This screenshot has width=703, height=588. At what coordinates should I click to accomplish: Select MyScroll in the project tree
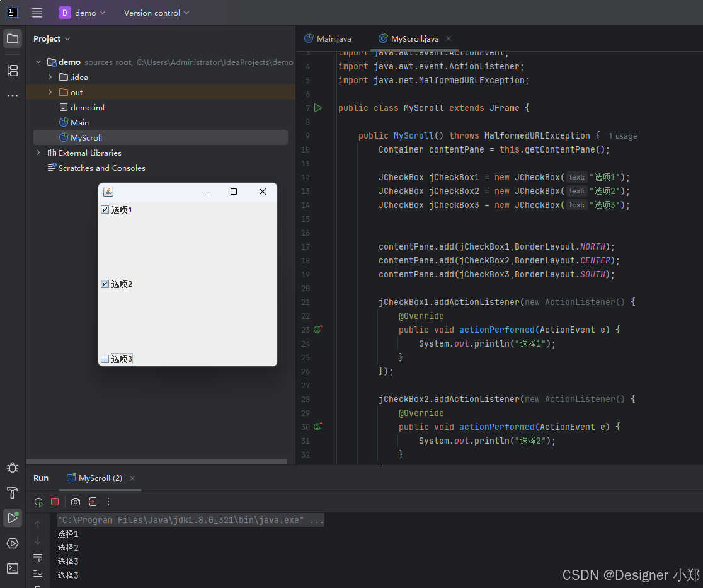pyautogui.click(x=161, y=137)
